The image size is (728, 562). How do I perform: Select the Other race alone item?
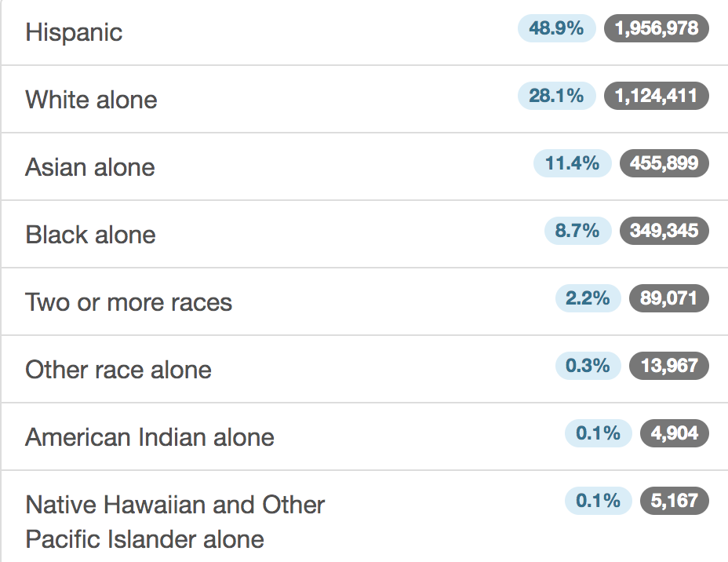point(364,369)
